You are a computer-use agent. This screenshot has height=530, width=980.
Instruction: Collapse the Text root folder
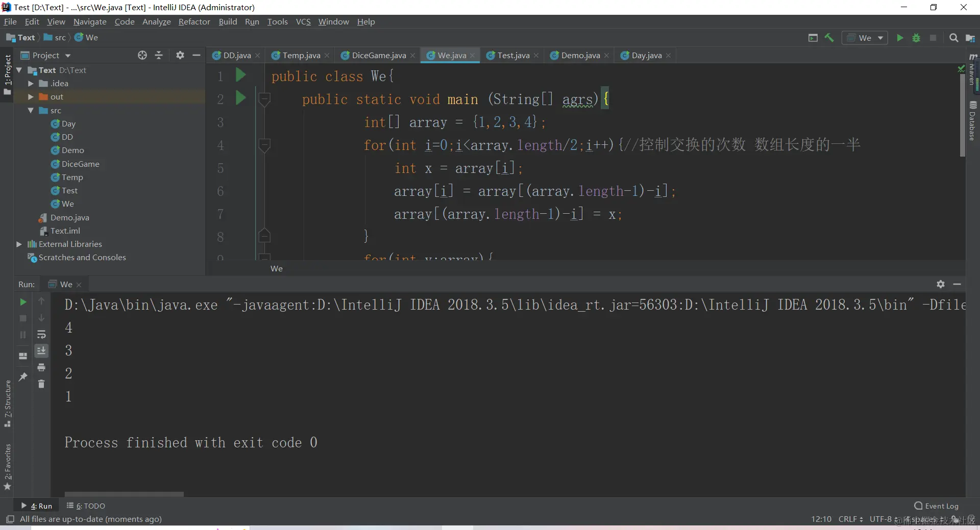[x=19, y=70]
